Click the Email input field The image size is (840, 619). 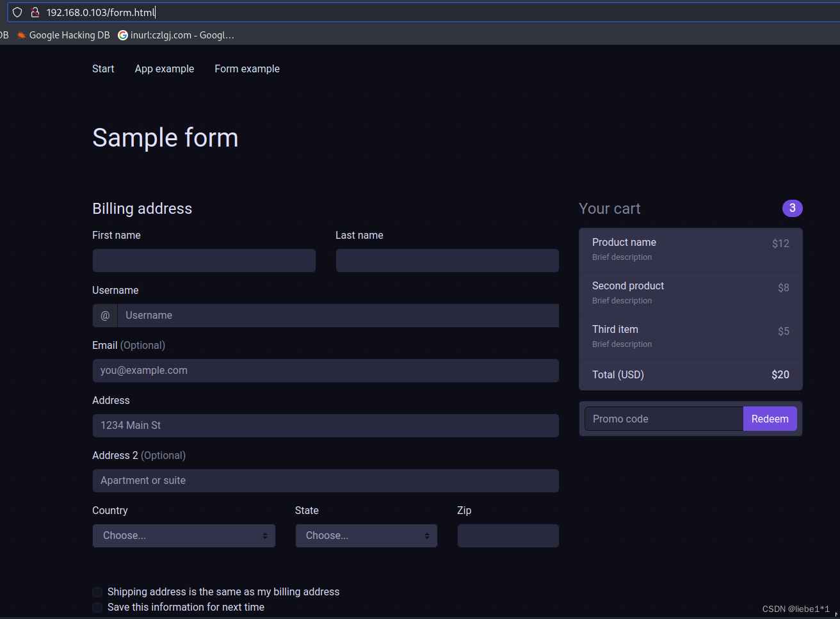(326, 371)
